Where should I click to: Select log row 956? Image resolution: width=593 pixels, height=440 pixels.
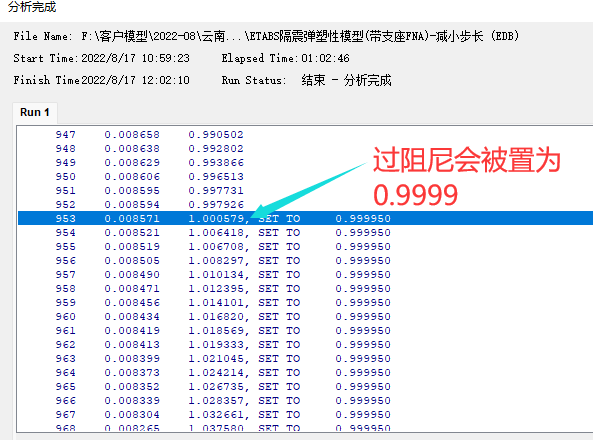(305, 261)
